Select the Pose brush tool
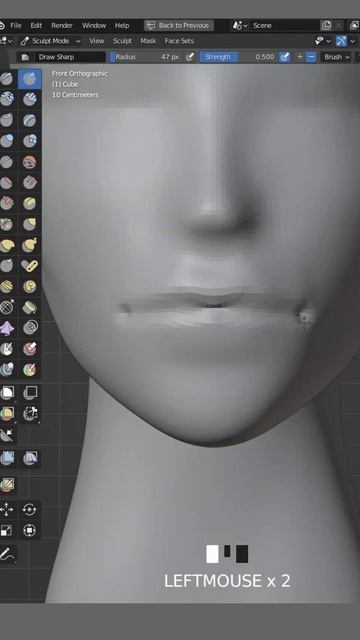Viewport: 360px width, 640px height. [29, 266]
